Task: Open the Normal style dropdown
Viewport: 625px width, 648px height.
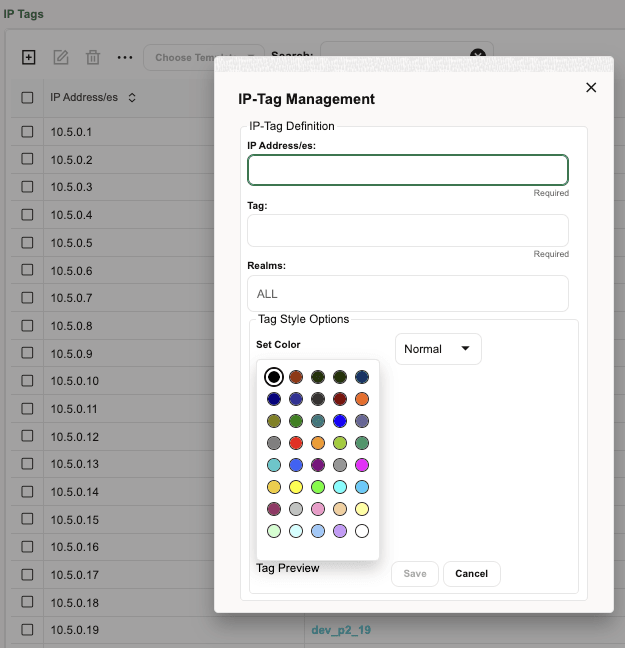Action: [438, 349]
